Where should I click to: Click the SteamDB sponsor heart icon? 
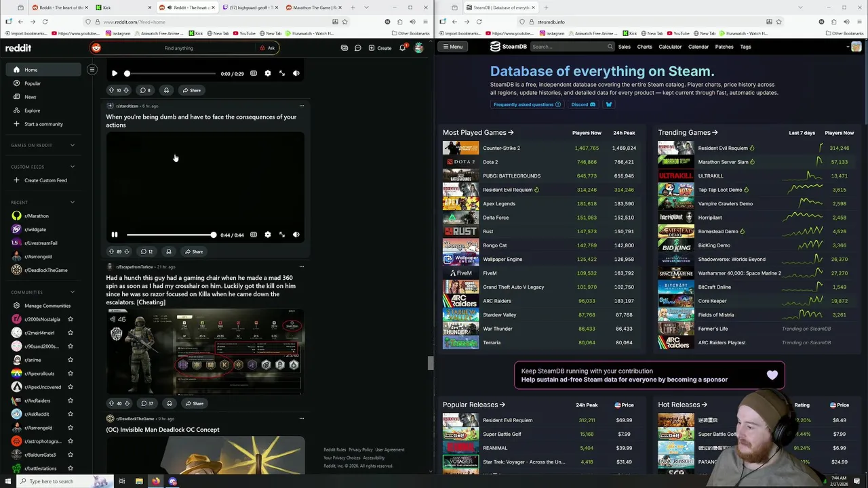772,375
